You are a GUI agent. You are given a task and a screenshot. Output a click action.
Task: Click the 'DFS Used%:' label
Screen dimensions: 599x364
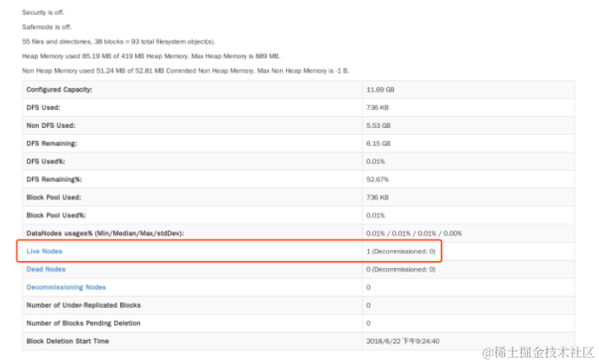tap(46, 162)
